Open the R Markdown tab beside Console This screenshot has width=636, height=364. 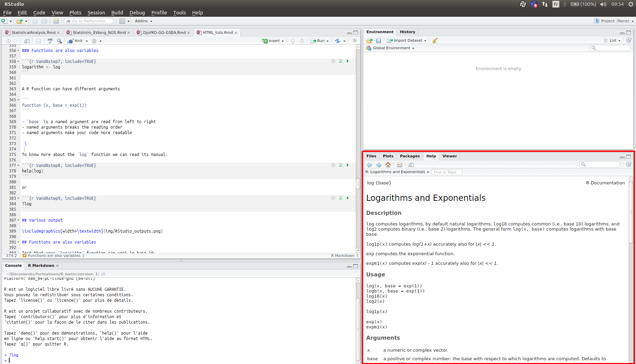tap(41, 265)
